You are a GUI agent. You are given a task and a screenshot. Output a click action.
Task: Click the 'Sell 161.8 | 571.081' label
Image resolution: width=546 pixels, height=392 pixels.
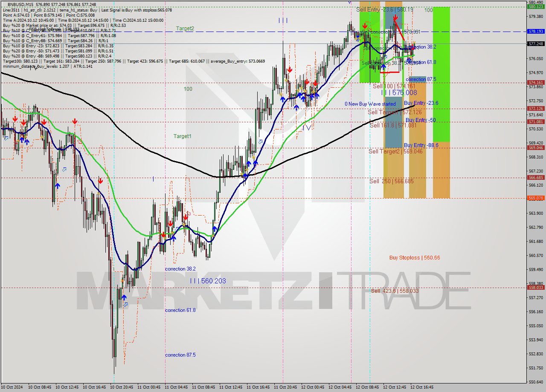393,125
